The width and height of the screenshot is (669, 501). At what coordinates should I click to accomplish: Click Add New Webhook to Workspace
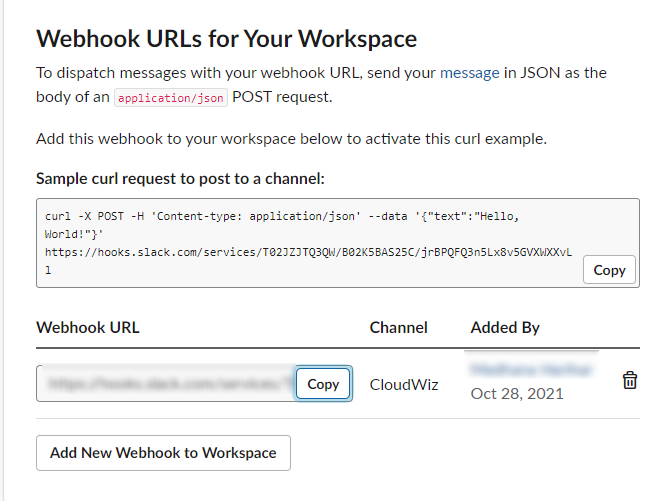[x=163, y=453]
